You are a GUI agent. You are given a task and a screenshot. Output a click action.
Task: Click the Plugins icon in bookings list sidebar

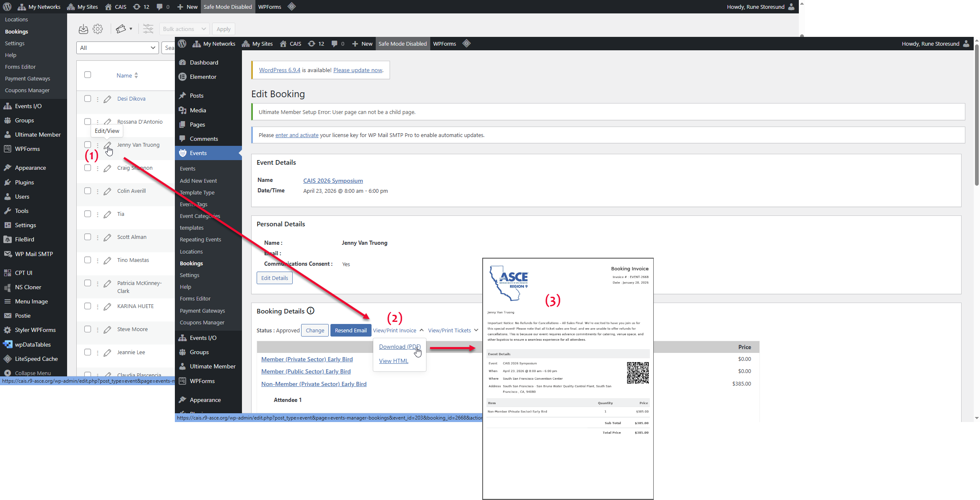[x=8, y=182]
